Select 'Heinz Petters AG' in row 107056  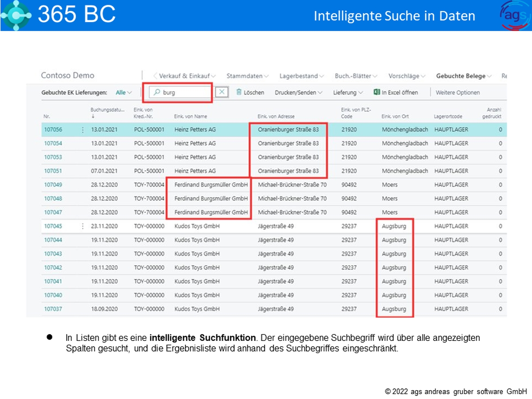coord(195,130)
